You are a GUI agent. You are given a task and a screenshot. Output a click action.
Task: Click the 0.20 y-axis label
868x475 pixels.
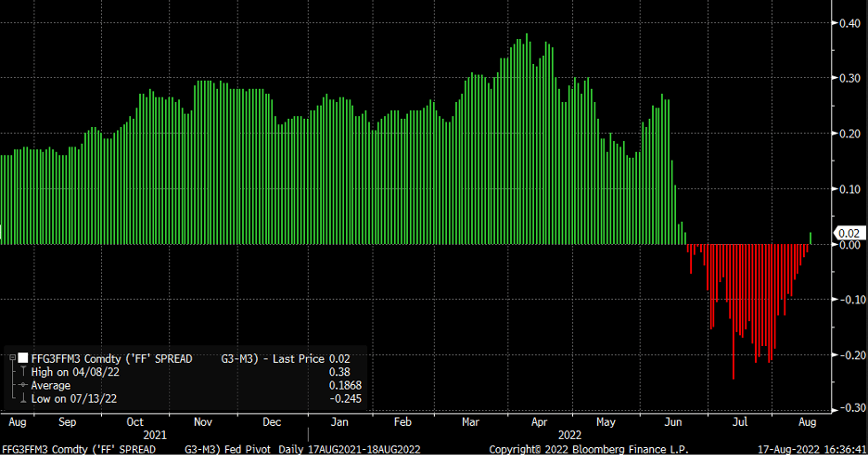[x=849, y=134]
